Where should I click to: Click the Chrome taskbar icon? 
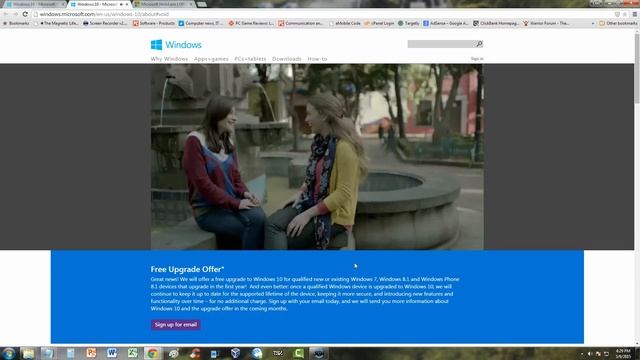click(x=153, y=353)
